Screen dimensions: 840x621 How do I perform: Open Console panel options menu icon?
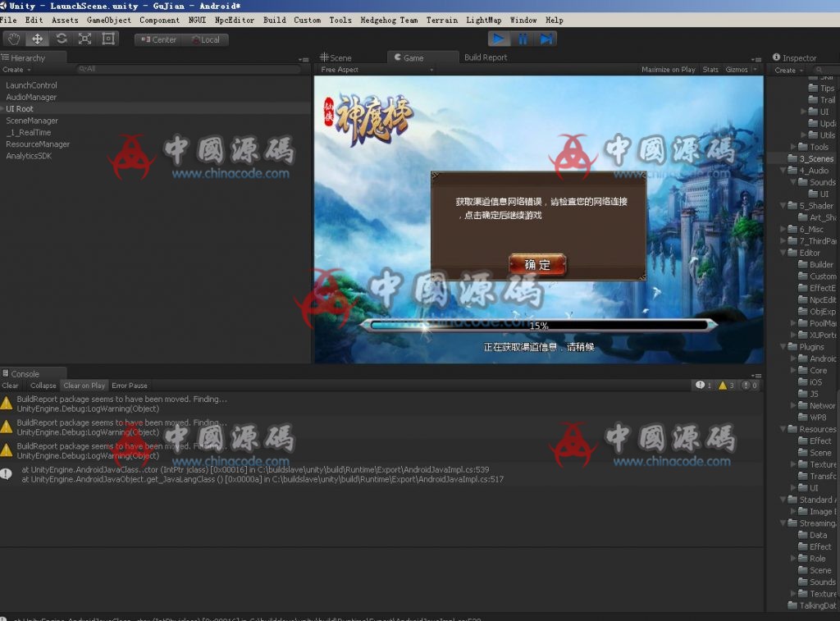pos(757,376)
